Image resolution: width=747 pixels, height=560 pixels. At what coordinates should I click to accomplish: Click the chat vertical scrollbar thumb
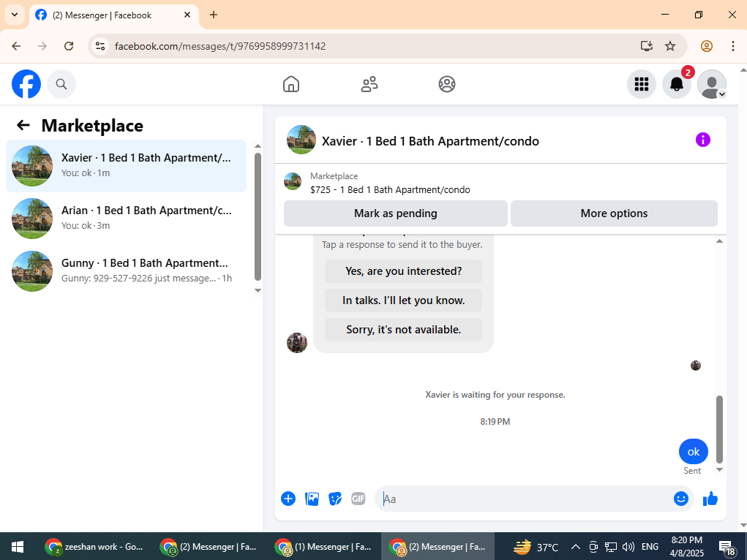pos(719,429)
